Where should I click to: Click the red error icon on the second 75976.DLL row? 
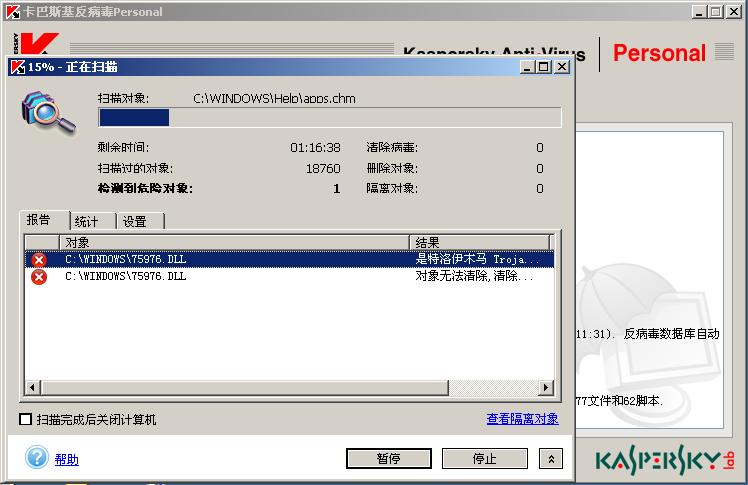pos(39,277)
